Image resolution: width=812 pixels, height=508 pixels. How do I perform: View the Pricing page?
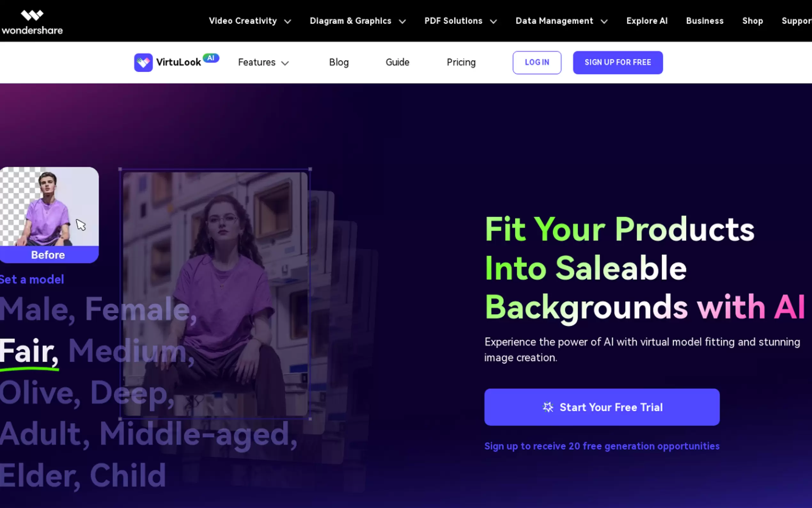[461, 62]
